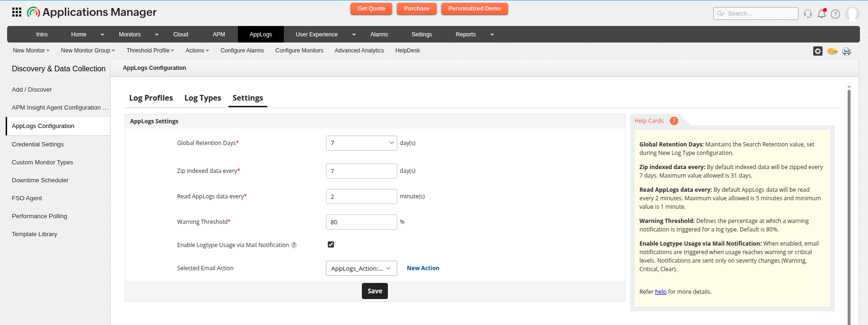868x325 pixels.
Task: Click Configure Monitors link
Action: (299, 51)
